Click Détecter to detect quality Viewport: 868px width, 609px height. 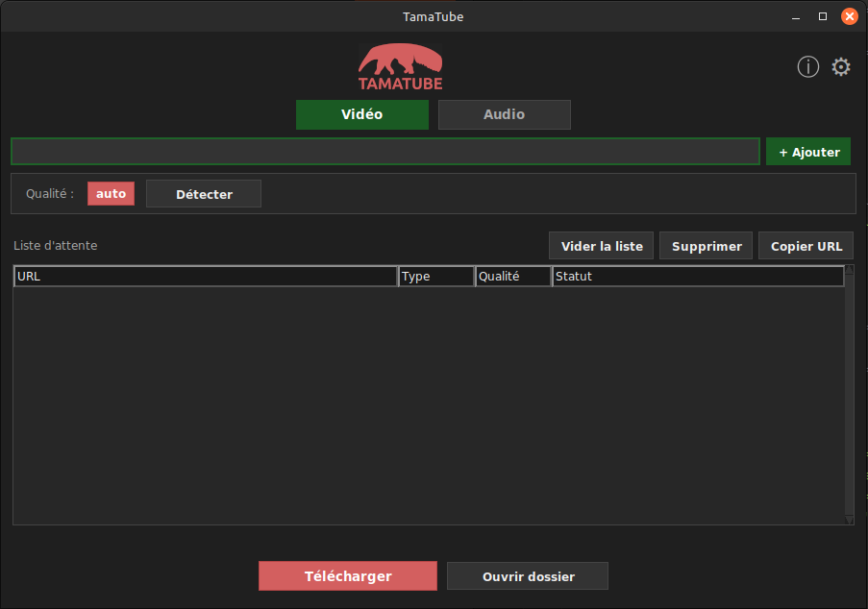[204, 194]
